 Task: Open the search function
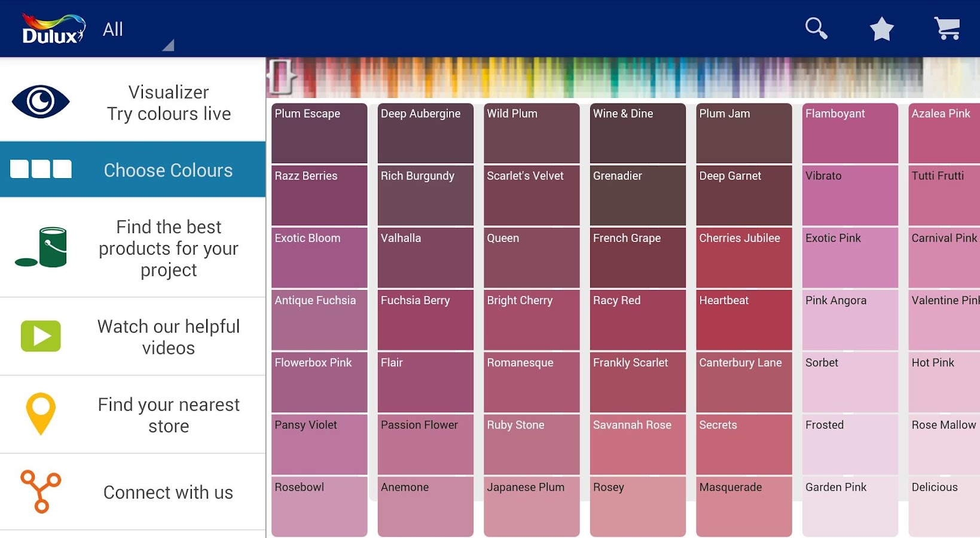(x=816, y=28)
